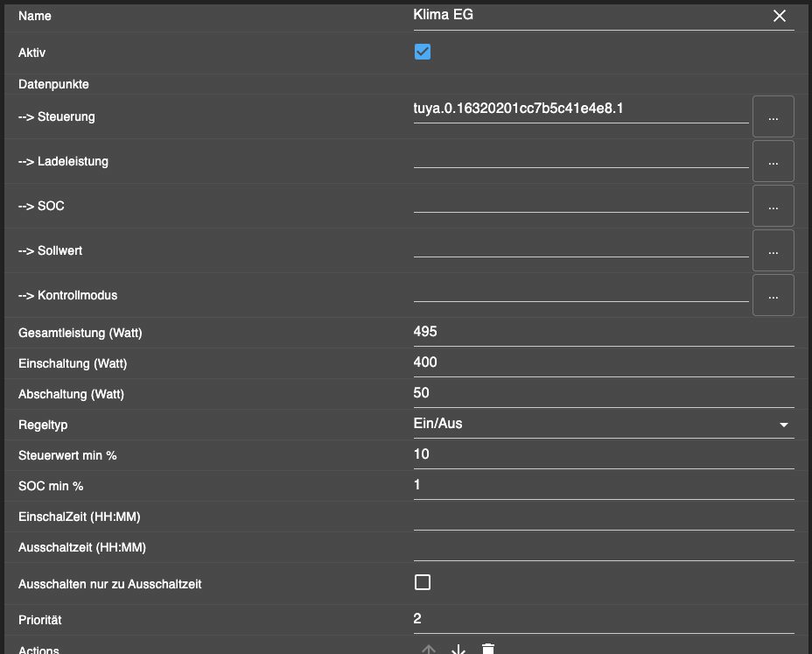Screen dimensions: 812x654
Task: Focus the Abschaltung (Watt) input field
Action: 604,393
